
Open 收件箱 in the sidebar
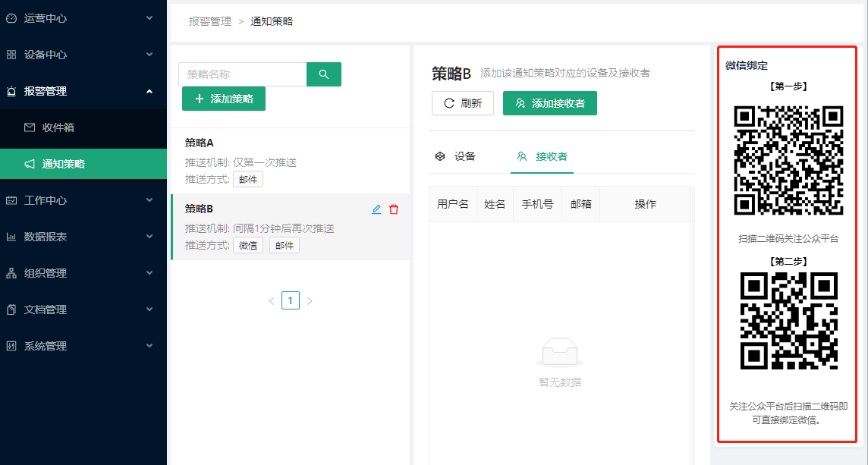58,127
